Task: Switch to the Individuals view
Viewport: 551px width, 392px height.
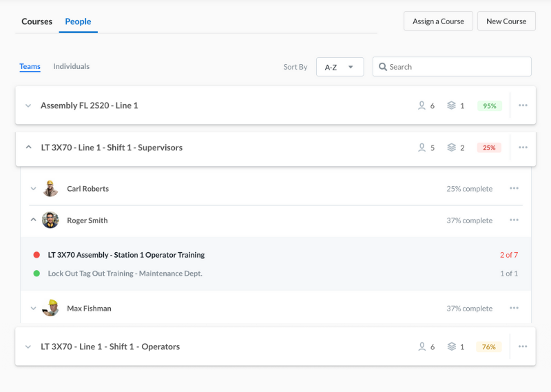Action: [71, 66]
